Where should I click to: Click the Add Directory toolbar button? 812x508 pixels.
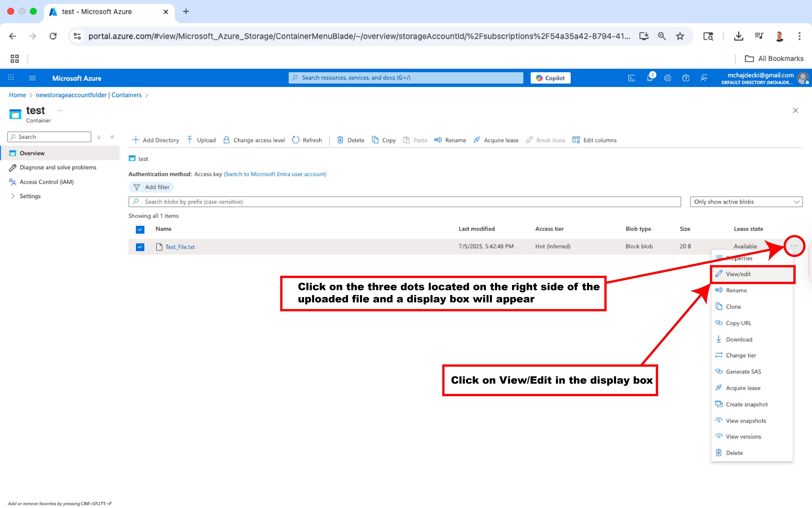pos(156,140)
